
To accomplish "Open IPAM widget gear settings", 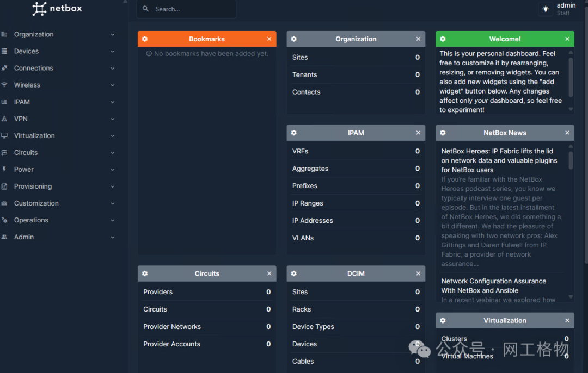I will pyautogui.click(x=294, y=133).
